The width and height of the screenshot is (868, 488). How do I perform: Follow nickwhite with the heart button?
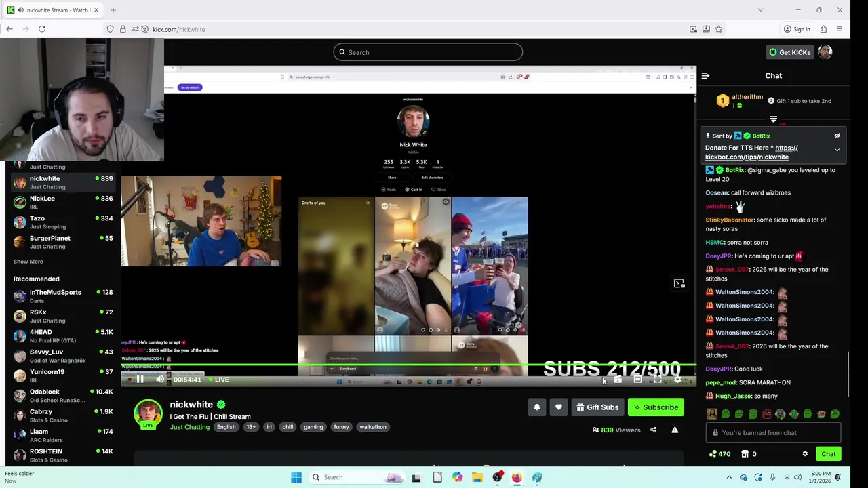[559, 407]
